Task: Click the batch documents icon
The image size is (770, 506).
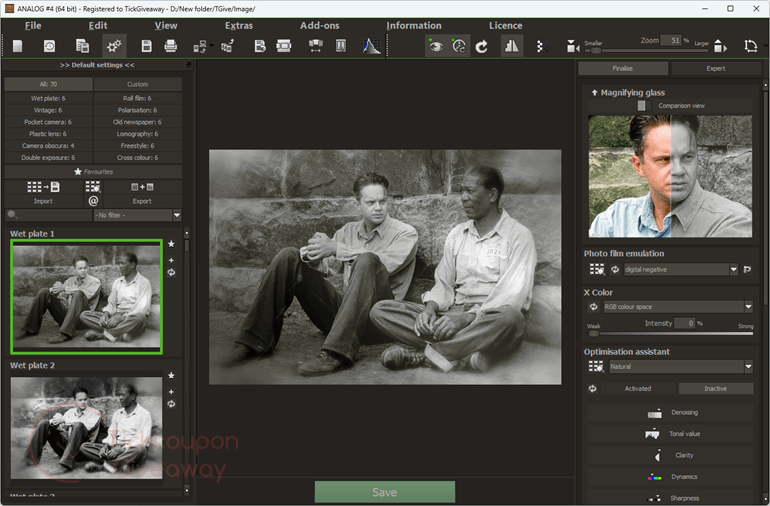Action: tap(82, 46)
